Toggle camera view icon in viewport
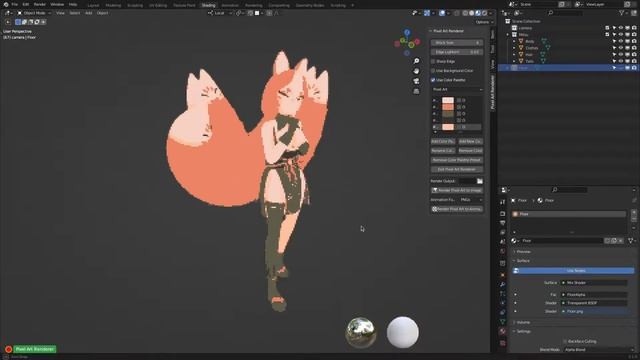The image size is (640, 360). point(416,81)
